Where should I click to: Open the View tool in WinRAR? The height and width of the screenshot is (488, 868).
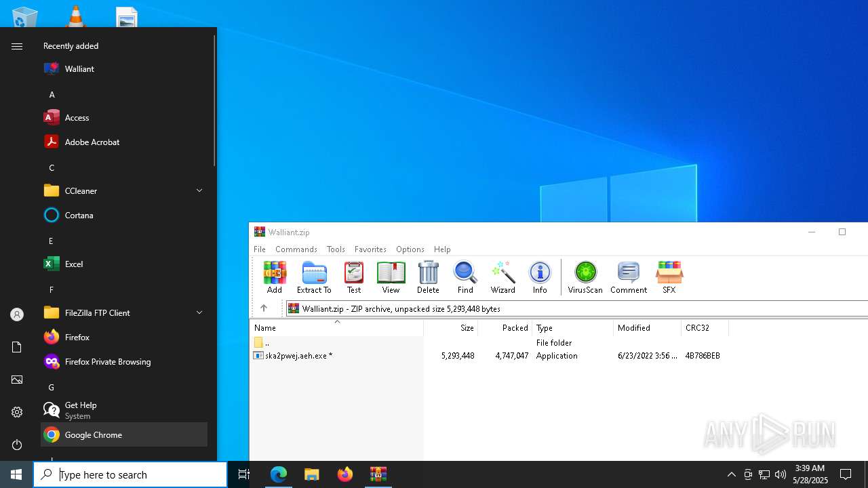tap(391, 277)
